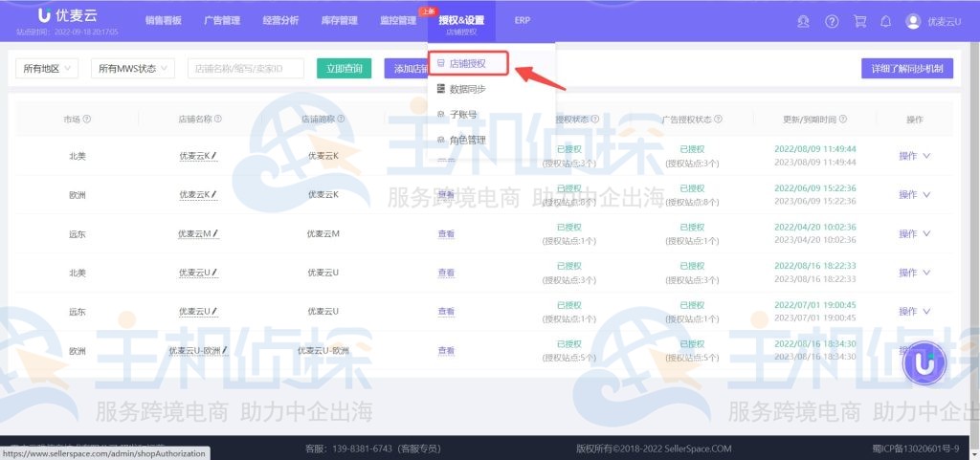The image size is (980, 460).
Task: Click date 2022/07/01 19:00:45
Action: (815, 304)
